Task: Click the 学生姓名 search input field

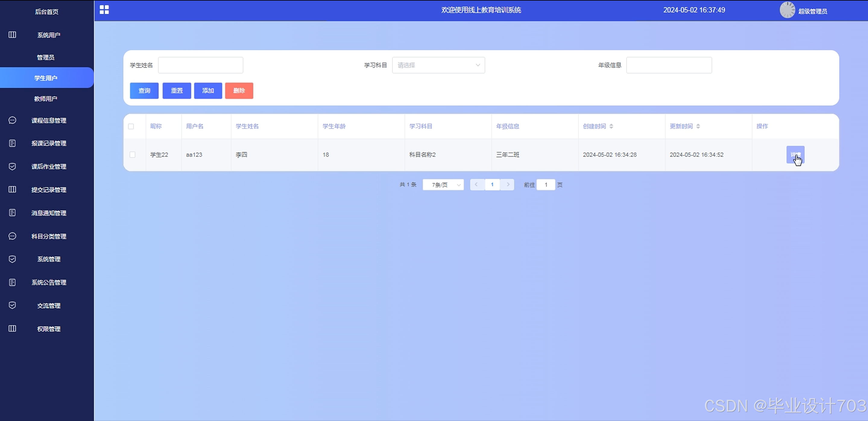Action: [200, 65]
